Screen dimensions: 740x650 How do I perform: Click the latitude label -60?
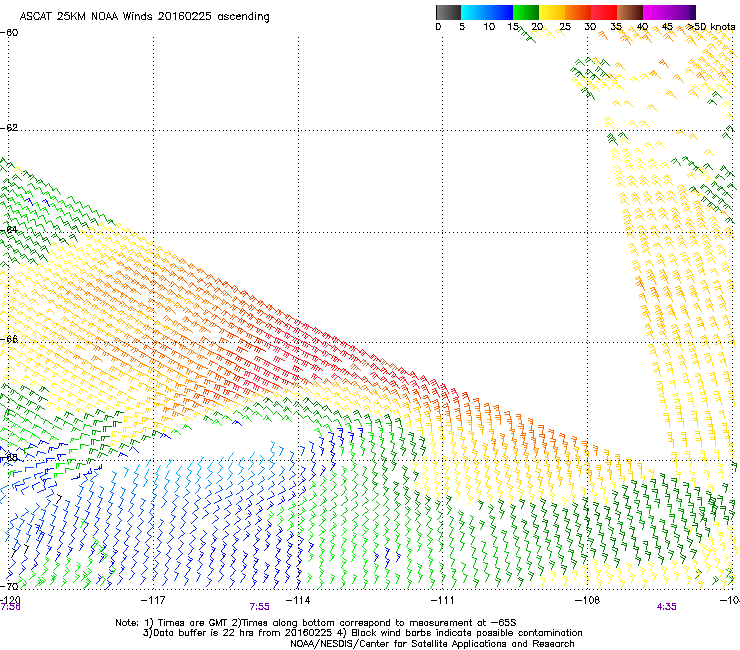click(x=9, y=33)
